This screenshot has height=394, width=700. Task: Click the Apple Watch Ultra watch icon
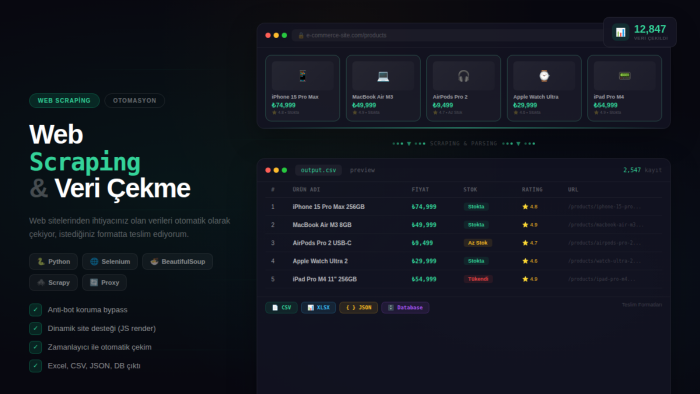click(x=544, y=76)
